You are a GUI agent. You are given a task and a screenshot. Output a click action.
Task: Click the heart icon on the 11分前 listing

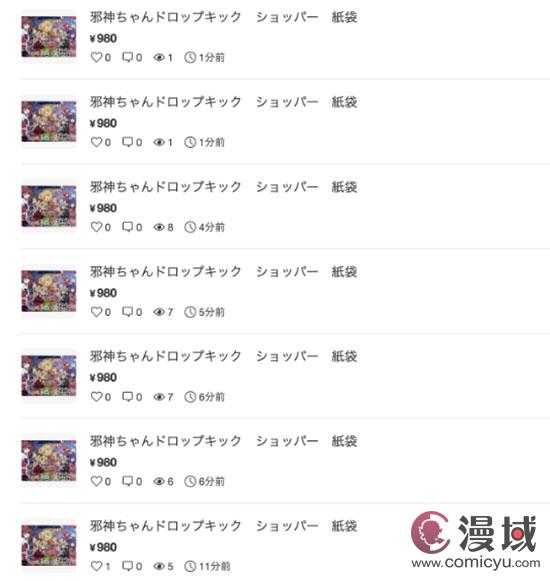coord(96,566)
